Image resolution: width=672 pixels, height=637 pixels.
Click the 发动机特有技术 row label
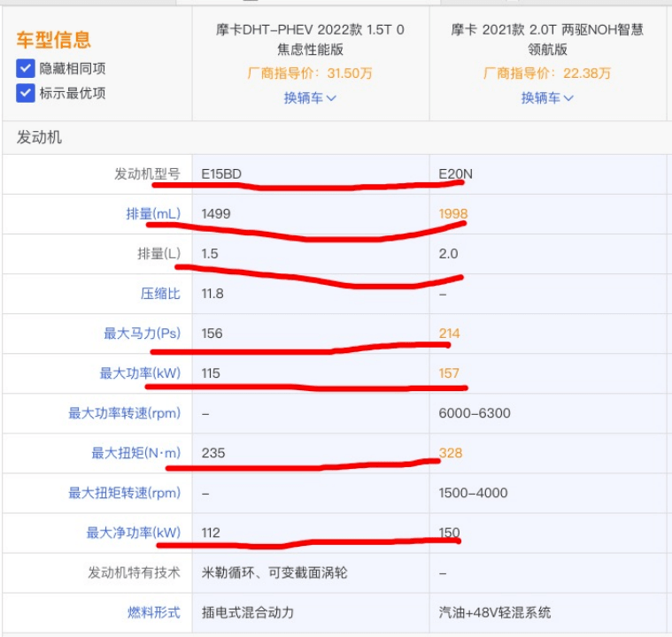tap(135, 572)
